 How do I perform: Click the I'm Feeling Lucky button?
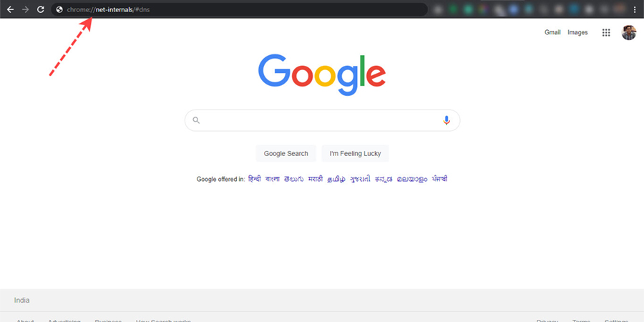pos(355,154)
